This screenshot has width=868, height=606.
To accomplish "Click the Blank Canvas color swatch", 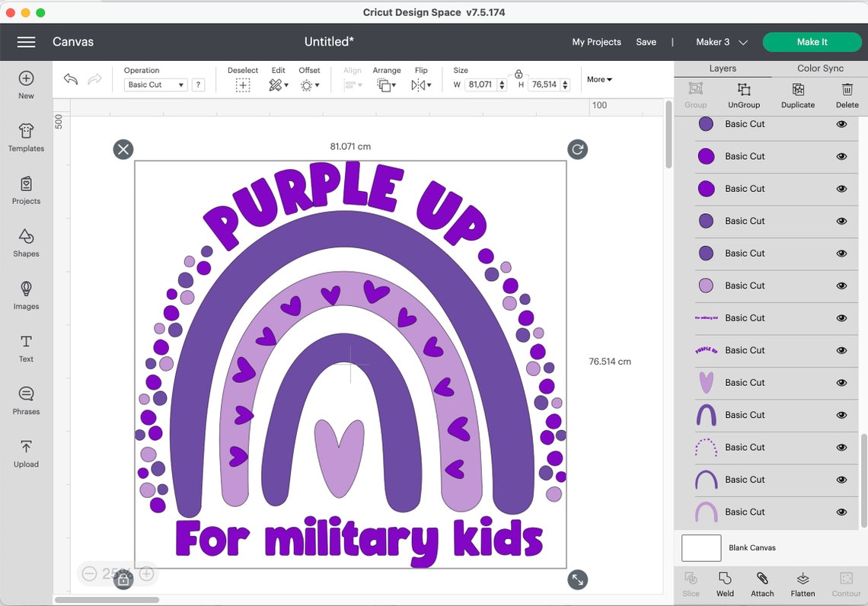I will (x=699, y=547).
